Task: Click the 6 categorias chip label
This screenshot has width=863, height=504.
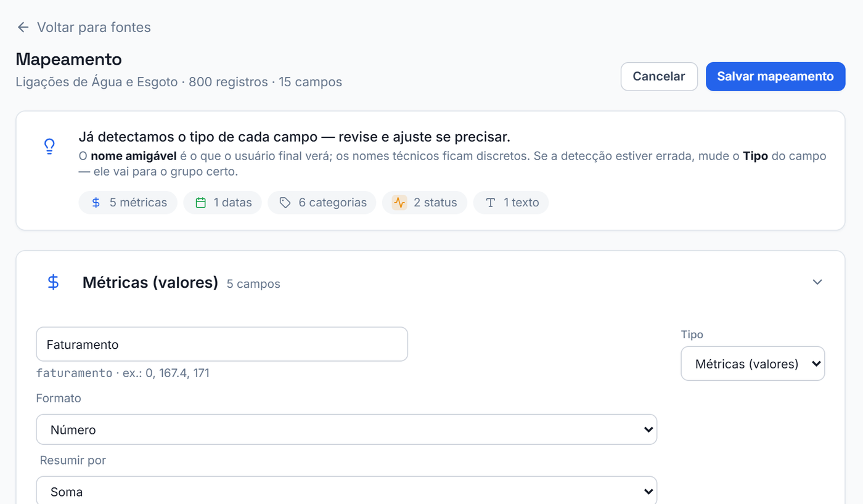Action: point(333,203)
